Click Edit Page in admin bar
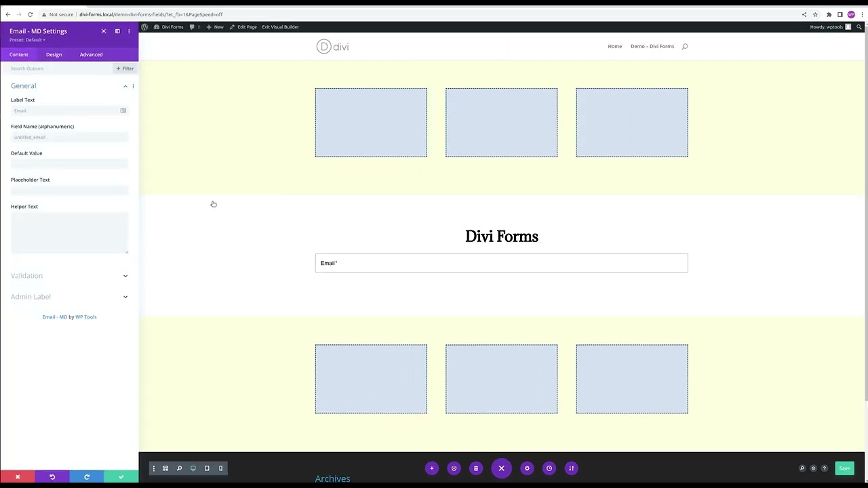 (x=243, y=27)
